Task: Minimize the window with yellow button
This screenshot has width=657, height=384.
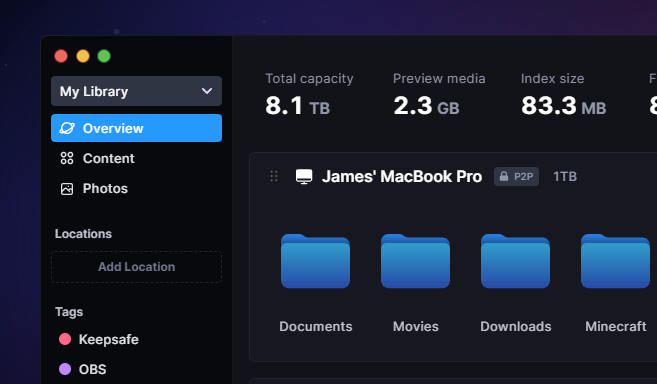Action: (83, 56)
